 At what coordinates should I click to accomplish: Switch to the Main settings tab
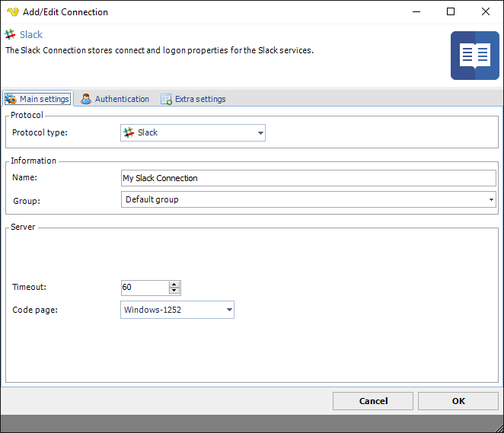click(38, 99)
